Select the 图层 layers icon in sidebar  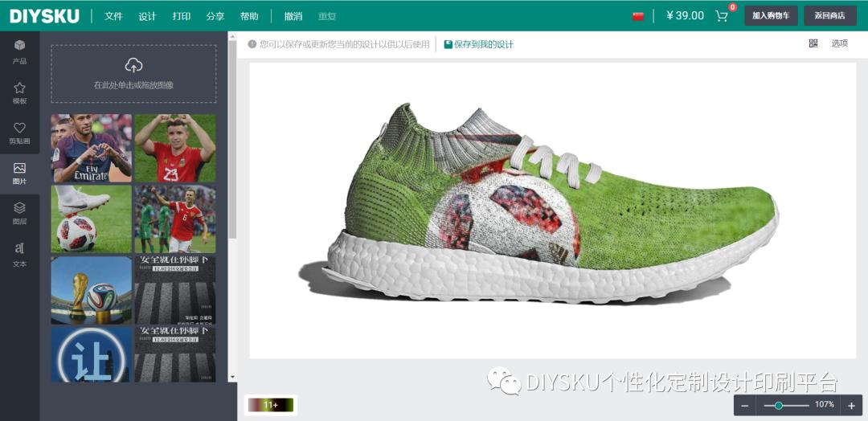(19, 208)
